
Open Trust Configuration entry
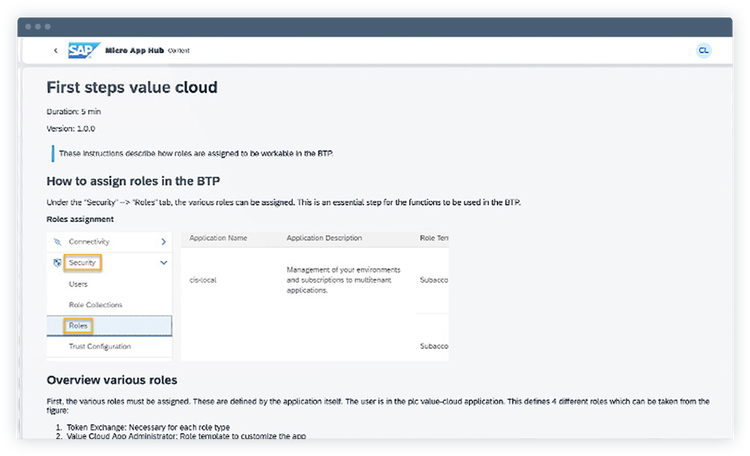click(99, 346)
